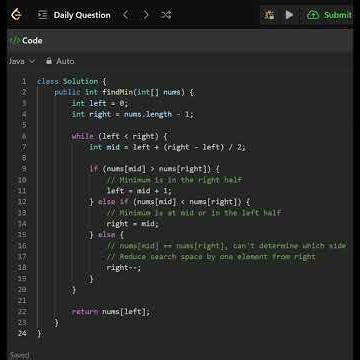
Task: Submit the solution
Action: point(329,15)
